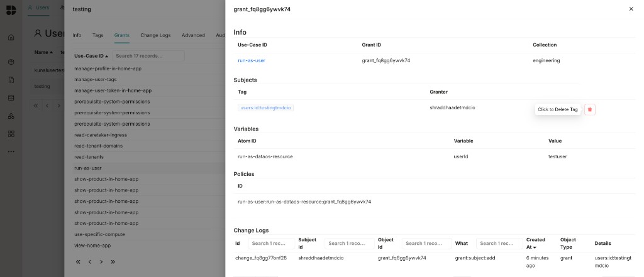Open the shapes icon in the left sidebar
Viewport: 644px width, 277px height.
pos(11,116)
